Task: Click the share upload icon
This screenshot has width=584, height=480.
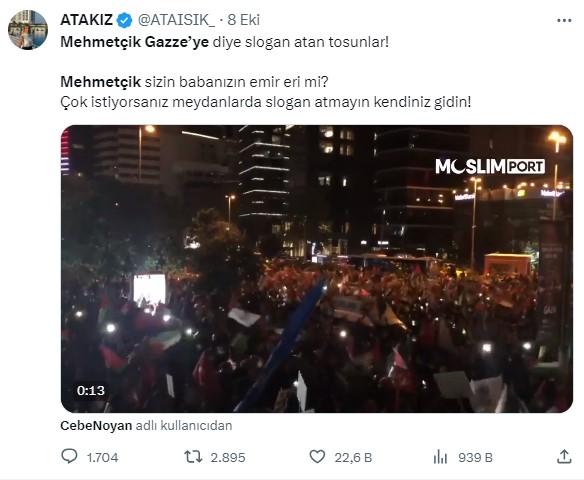Action: tap(564, 457)
